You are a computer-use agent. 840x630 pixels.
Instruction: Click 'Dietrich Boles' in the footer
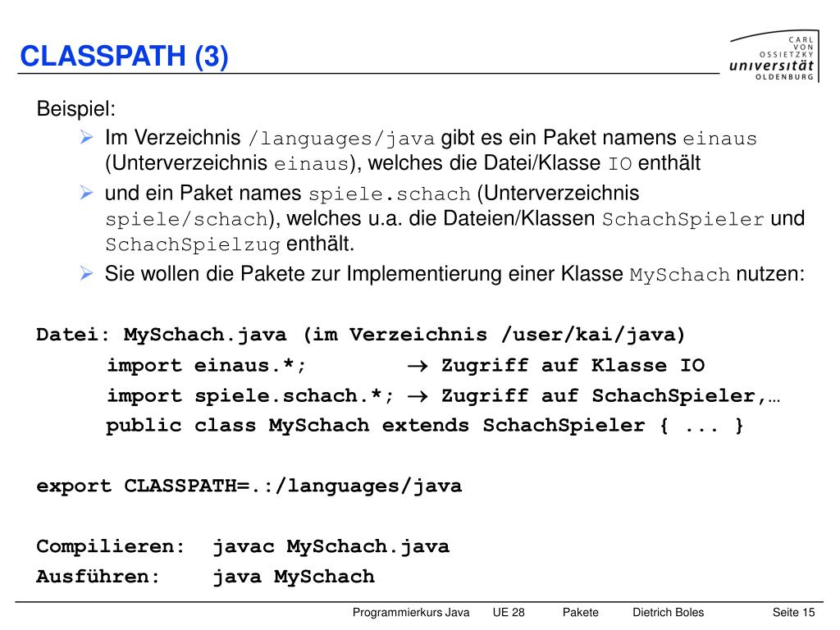click(x=668, y=612)
